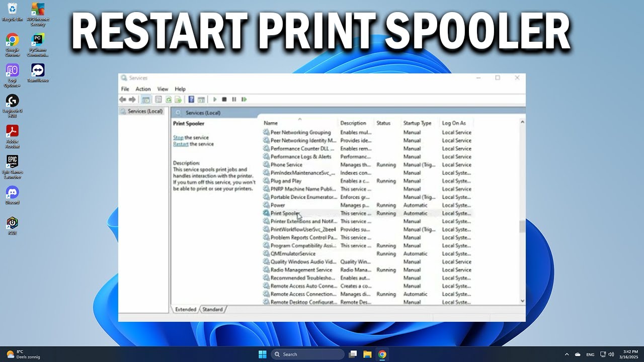Click the volume icon in system tray
Image resolution: width=644 pixels, height=362 pixels.
pos(611,354)
